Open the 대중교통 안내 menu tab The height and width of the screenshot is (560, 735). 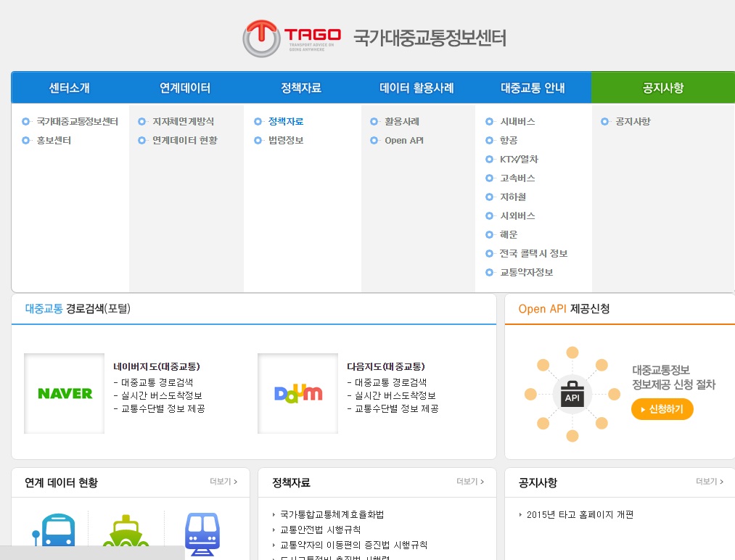533,88
